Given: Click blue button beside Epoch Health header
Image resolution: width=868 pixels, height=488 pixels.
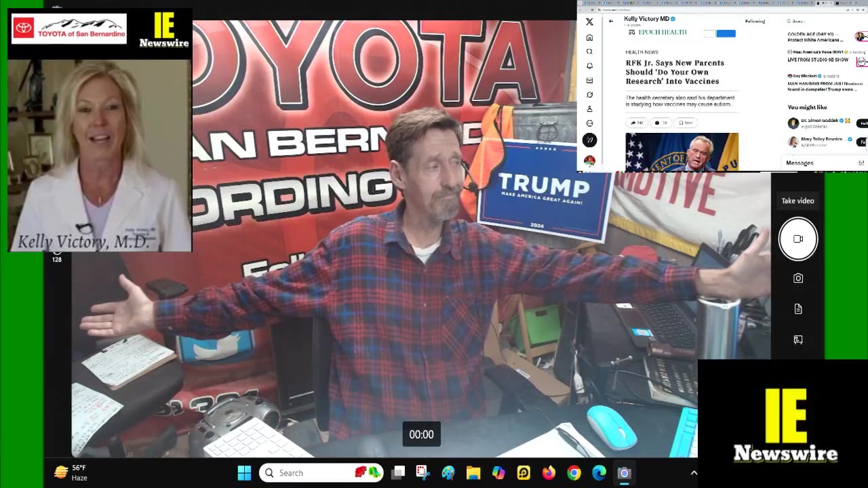Looking at the screenshot, I should (726, 33).
